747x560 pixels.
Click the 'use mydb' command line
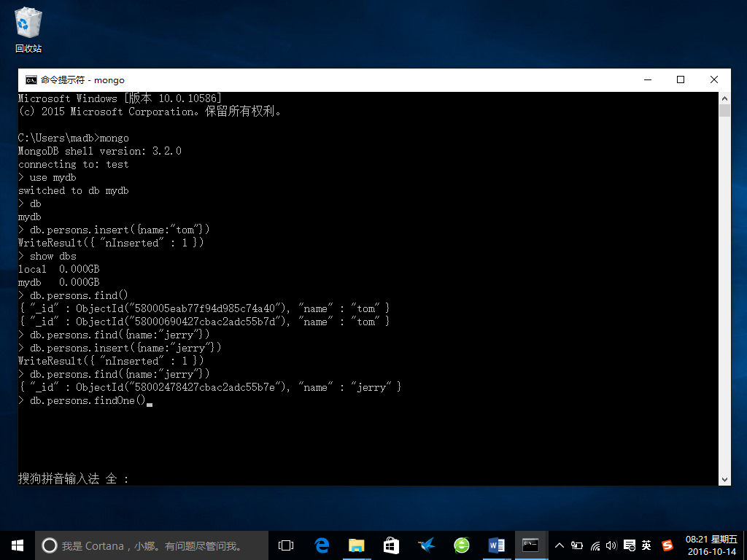click(x=47, y=177)
